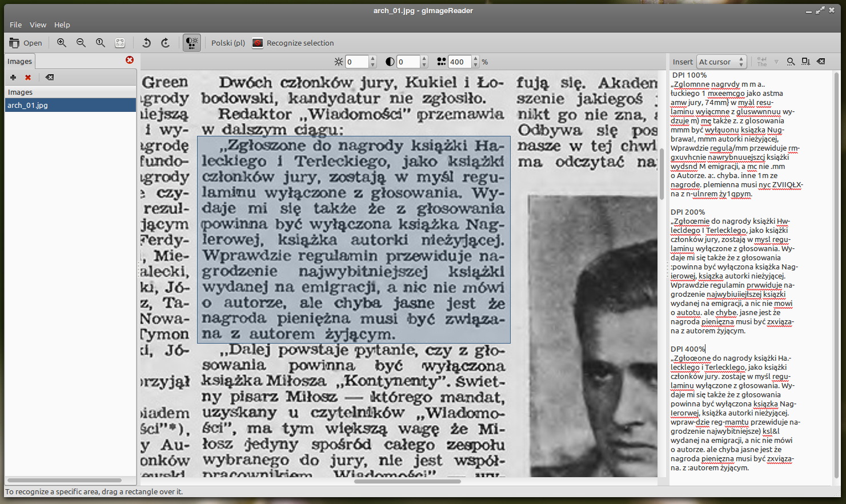Toggle the image controls toolbar button
The width and height of the screenshot is (846, 504).
192,43
